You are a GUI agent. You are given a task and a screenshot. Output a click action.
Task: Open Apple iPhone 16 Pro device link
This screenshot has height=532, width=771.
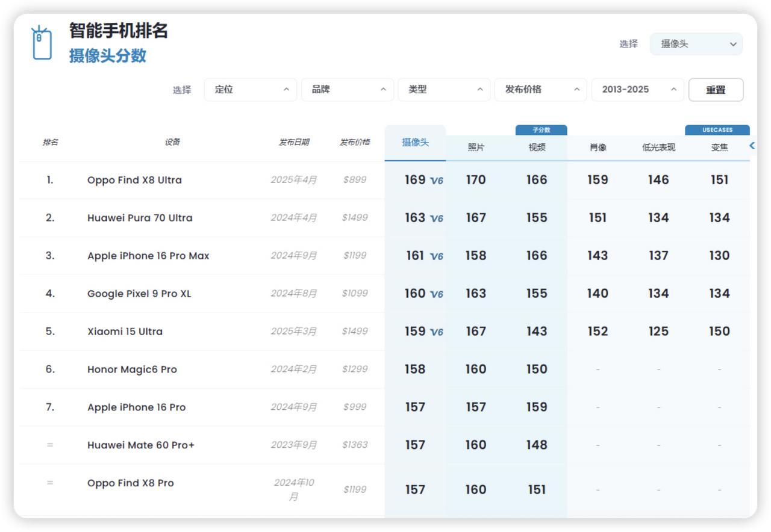pos(136,407)
